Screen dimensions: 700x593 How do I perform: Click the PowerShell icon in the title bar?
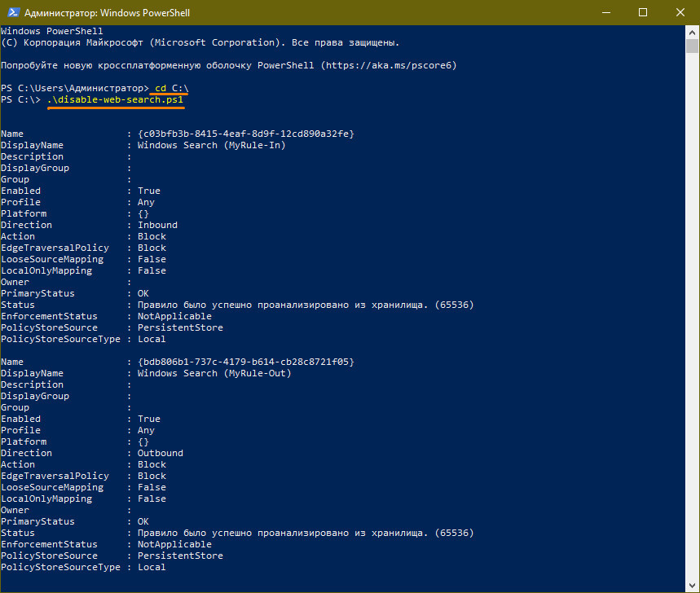[11, 12]
